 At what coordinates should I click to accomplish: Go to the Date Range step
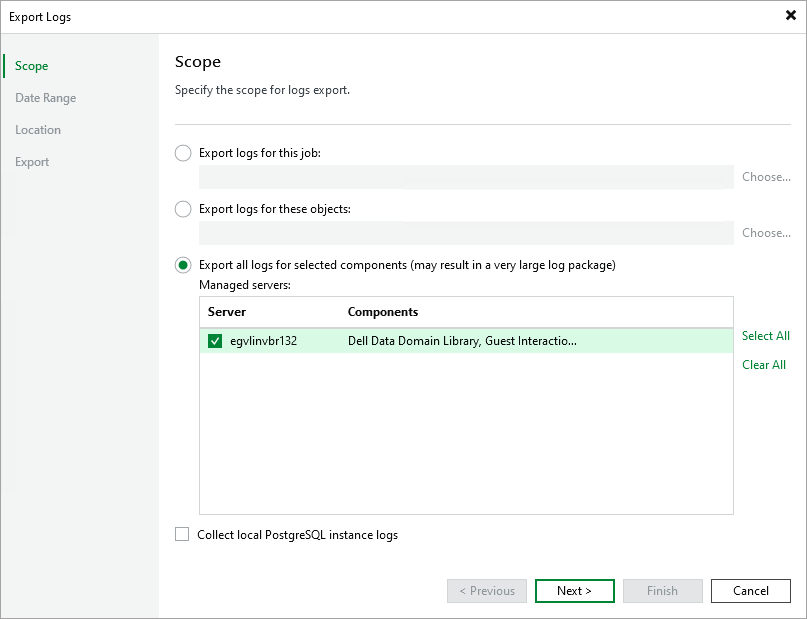point(46,98)
